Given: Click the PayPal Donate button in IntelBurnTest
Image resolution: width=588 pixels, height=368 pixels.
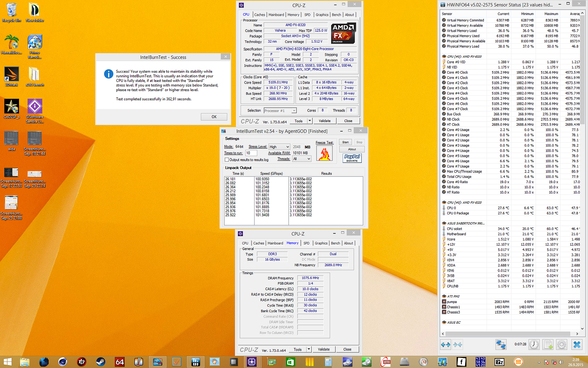Looking at the screenshot, I should coord(352,158).
